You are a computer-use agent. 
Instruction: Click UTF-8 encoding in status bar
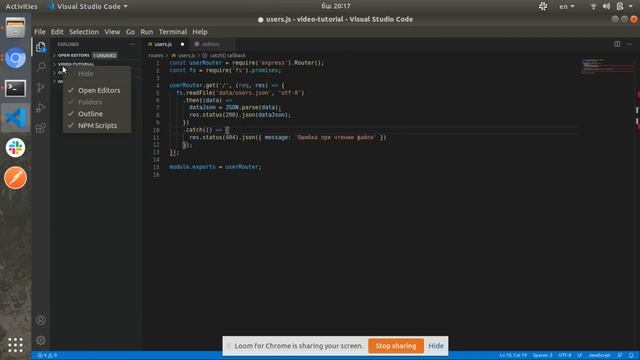[565, 356]
